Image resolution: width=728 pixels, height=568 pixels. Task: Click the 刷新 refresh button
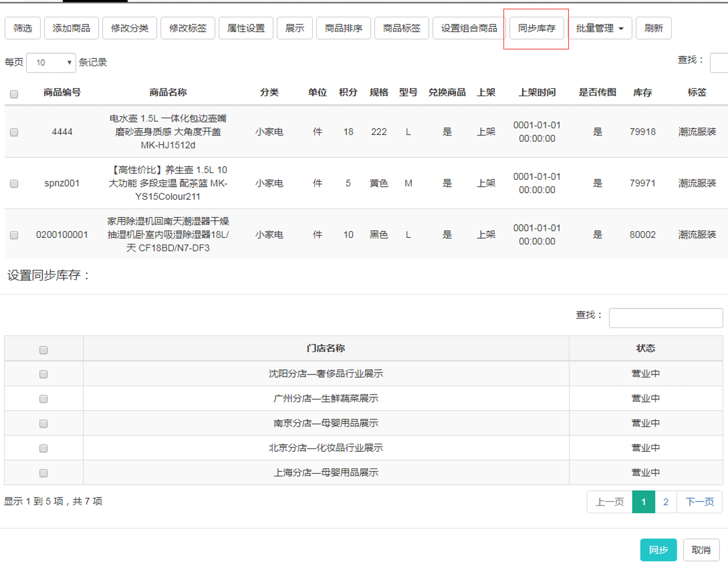coord(654,28)
